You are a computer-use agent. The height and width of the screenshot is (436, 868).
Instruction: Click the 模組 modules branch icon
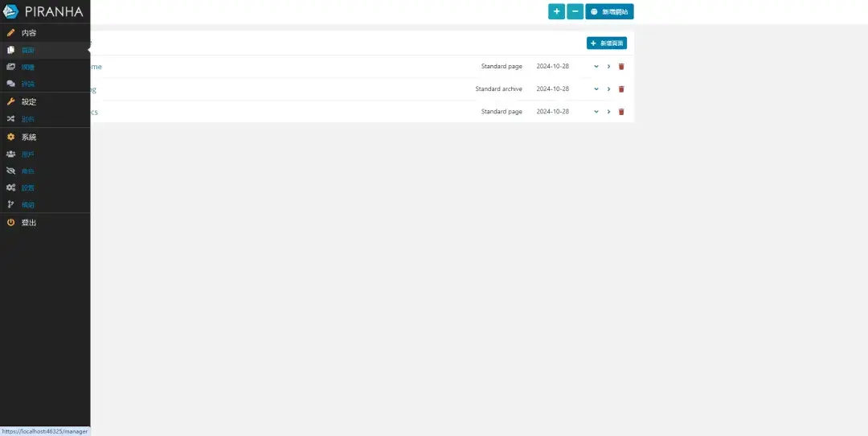click(x=10, y=204)
